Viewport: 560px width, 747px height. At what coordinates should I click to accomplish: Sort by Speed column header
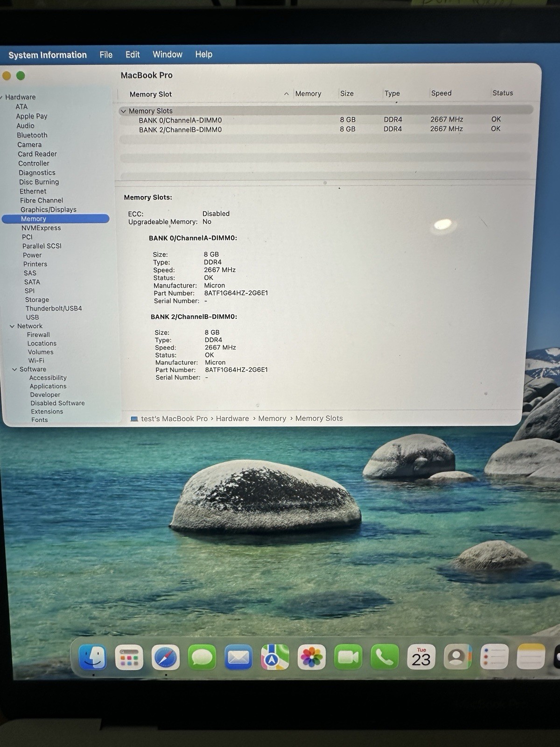441,93
